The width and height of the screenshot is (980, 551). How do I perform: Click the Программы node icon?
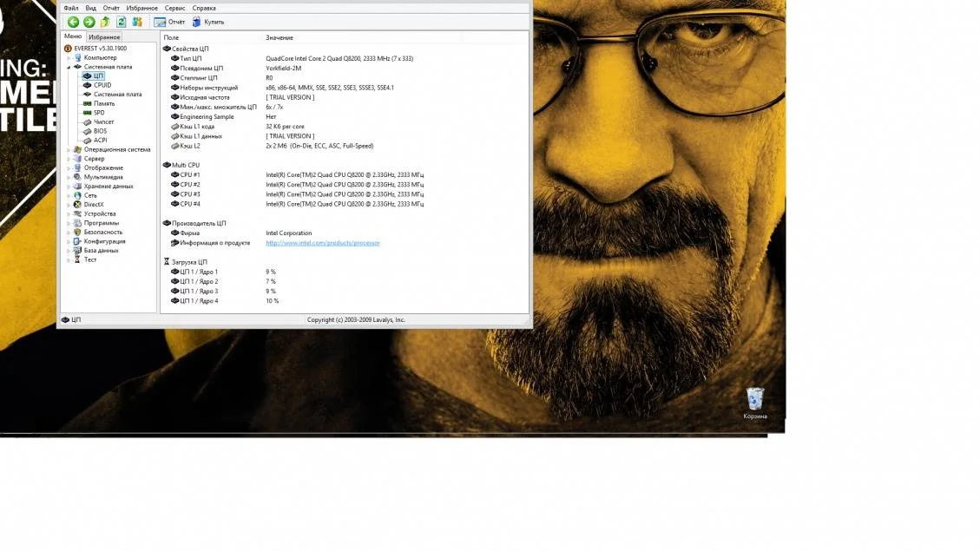tap(77, 223)
